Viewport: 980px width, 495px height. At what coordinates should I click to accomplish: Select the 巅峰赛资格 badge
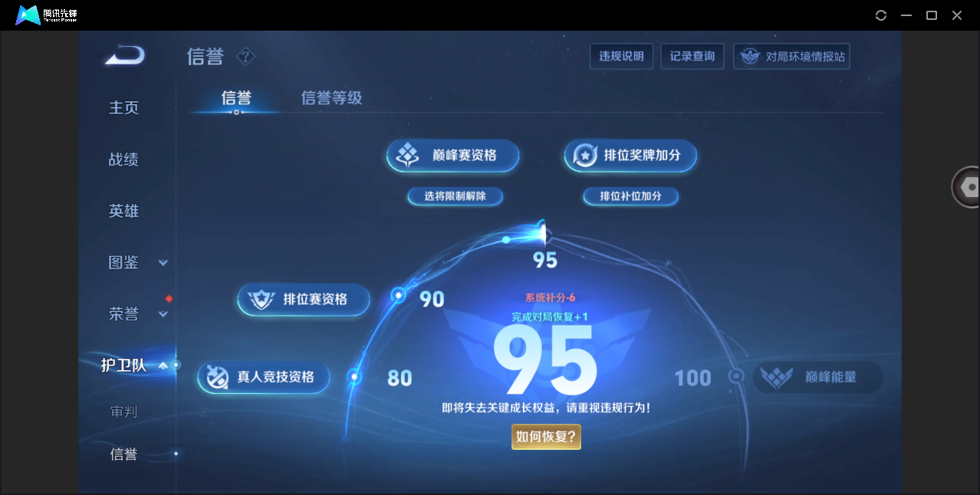pos(453,156)
